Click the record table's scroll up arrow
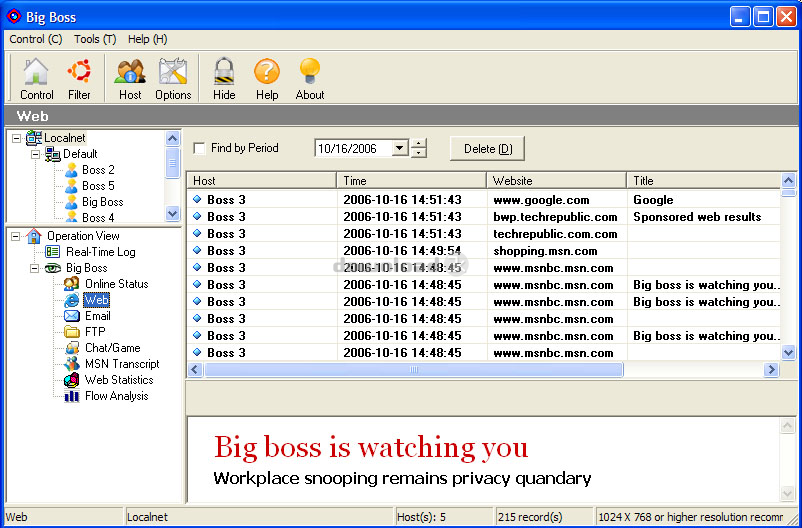Viewport: 802px width, 528px height. [x=788, y=180]
